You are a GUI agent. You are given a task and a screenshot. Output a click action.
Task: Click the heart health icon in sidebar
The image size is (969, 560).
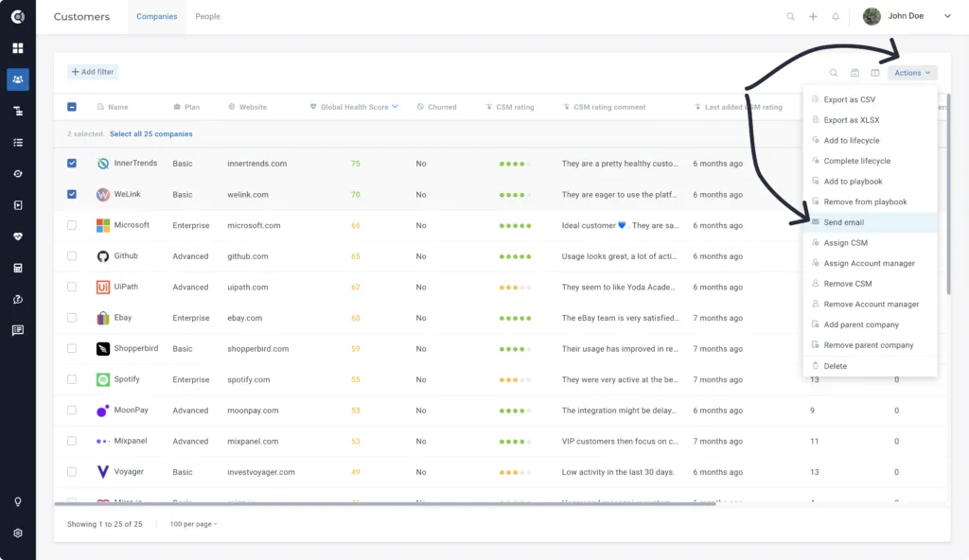tap(18, 236)
